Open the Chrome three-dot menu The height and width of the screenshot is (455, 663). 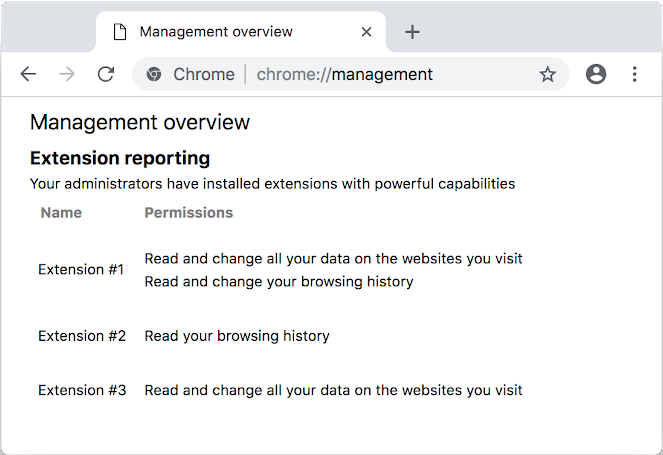pos(634,74)
